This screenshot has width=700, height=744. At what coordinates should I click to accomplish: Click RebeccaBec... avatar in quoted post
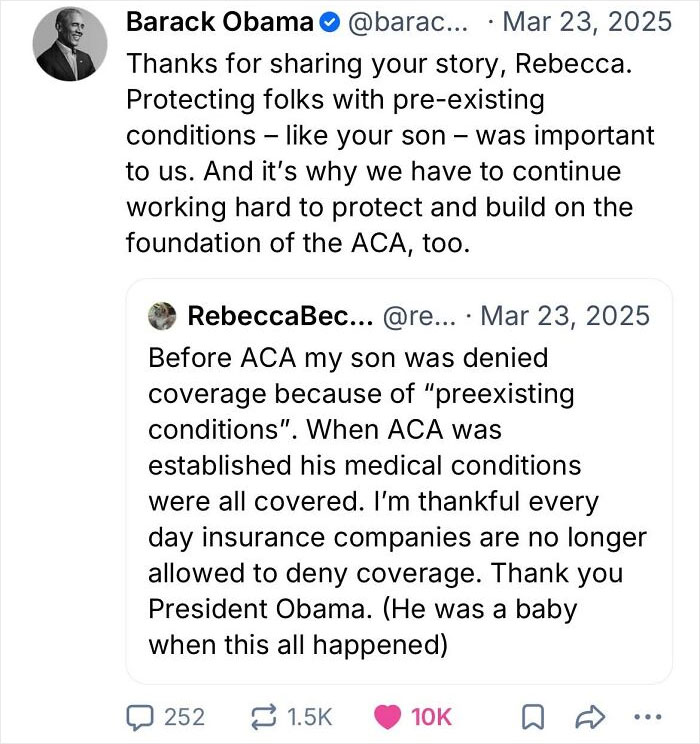point(162,316)
